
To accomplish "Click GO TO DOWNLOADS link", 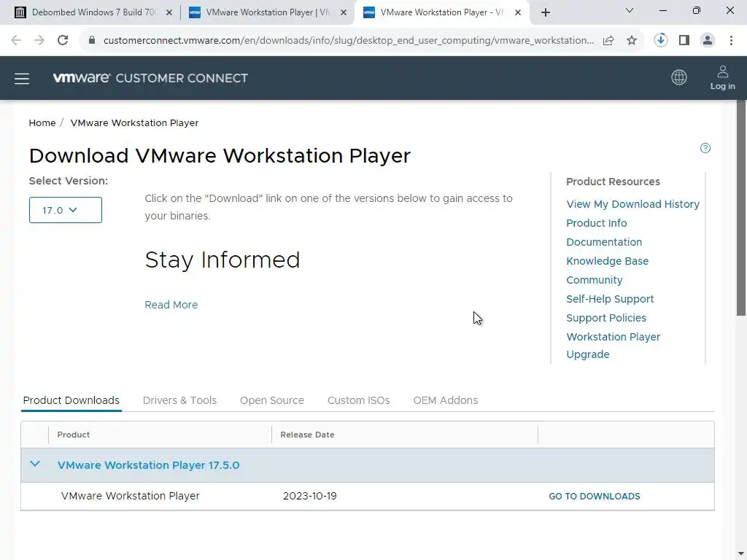I will pos(595,496).
